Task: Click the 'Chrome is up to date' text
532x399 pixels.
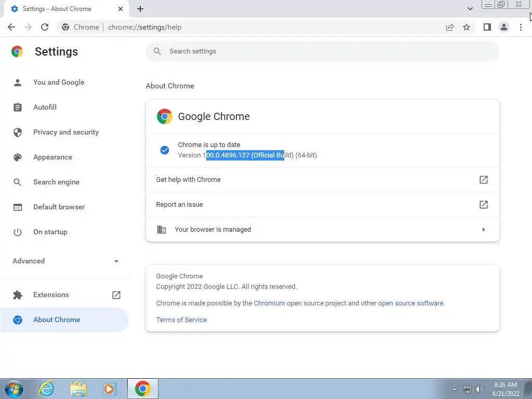Action: pos(209,144)
